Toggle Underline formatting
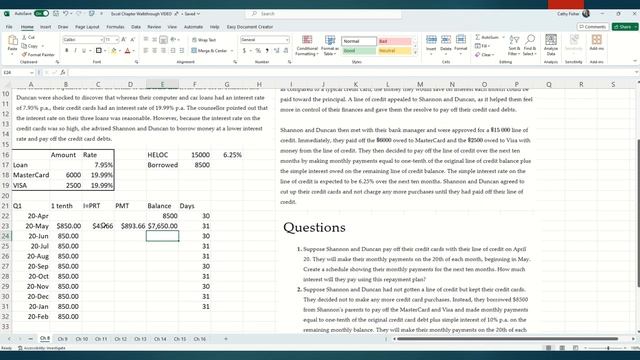This screenshot has height=360, width=640. pyautogui.click(x=84, y=51)
